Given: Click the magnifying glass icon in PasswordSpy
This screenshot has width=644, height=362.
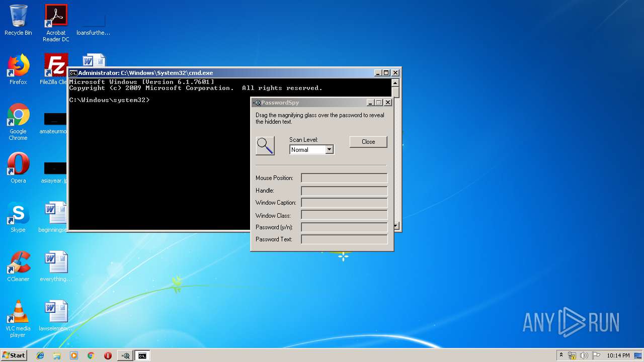Looking at the screenshot, I should click(x=265, y=146).
